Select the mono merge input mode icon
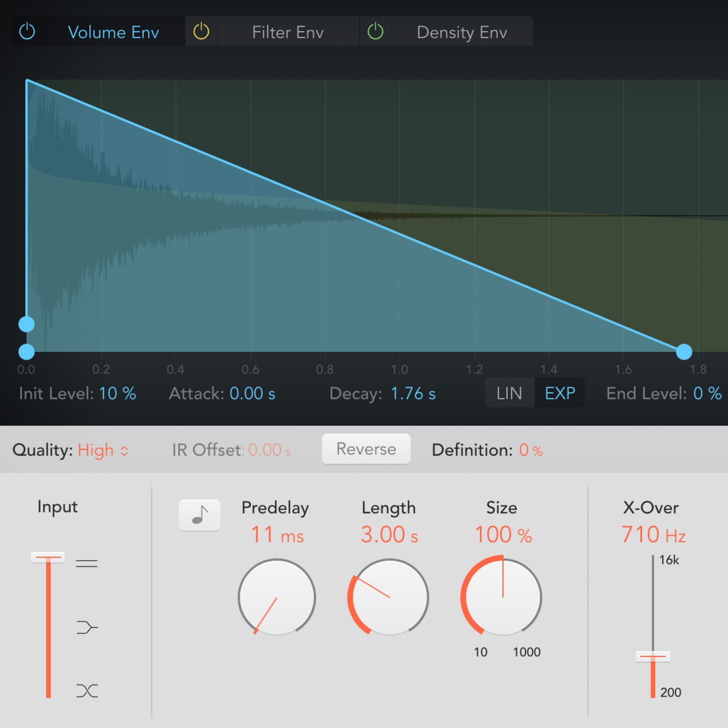728x728 pixels. [x=87, y=627]
